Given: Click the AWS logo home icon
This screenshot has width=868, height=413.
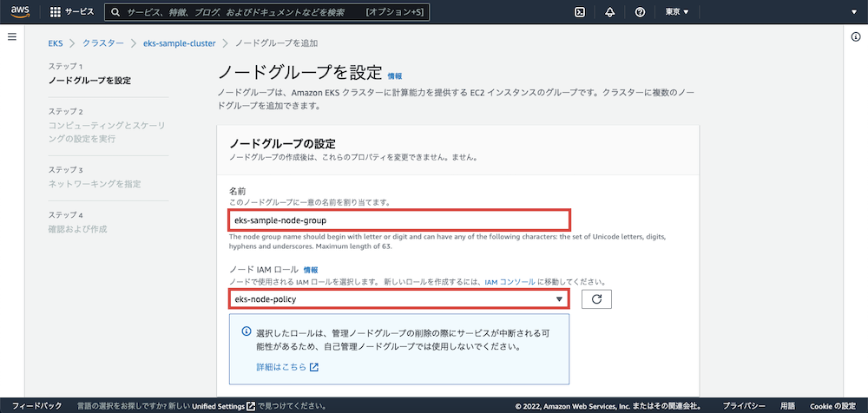Looking at the screenshot, I should (21, 12).
